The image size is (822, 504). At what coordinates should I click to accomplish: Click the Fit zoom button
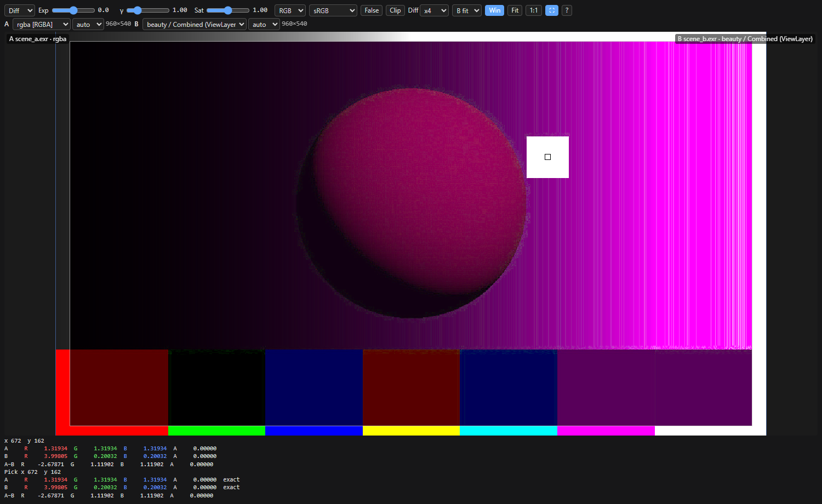pos(515,10)
